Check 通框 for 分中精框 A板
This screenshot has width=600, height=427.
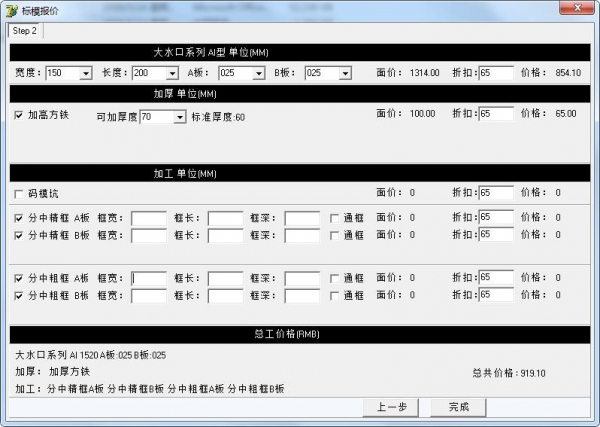click(x=334, y=218)
